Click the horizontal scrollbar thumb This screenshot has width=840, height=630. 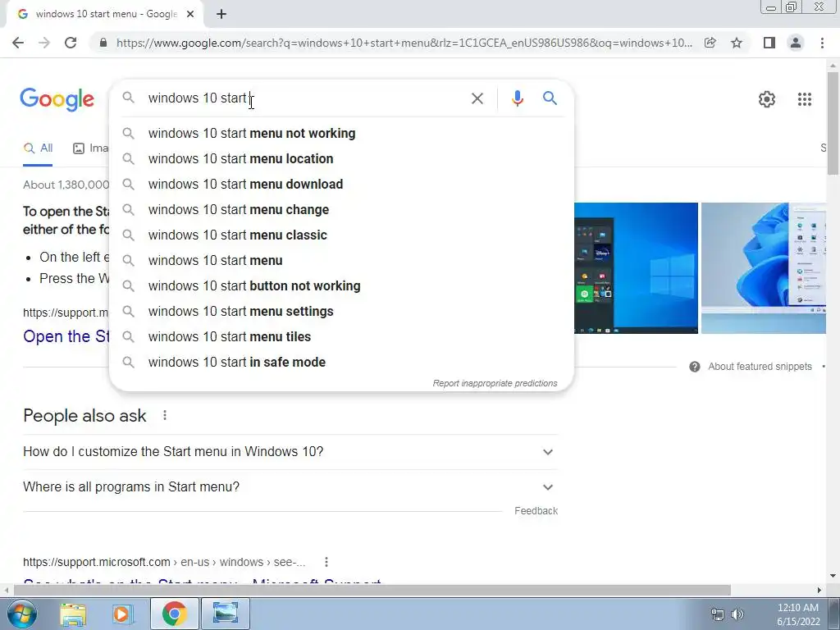[372, 590]
